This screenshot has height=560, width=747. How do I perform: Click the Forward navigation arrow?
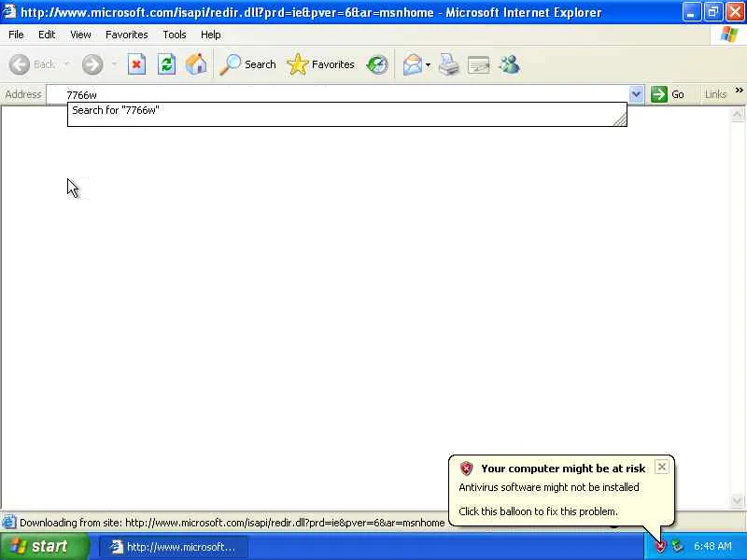pyautogui.click(x=92, y=64)
